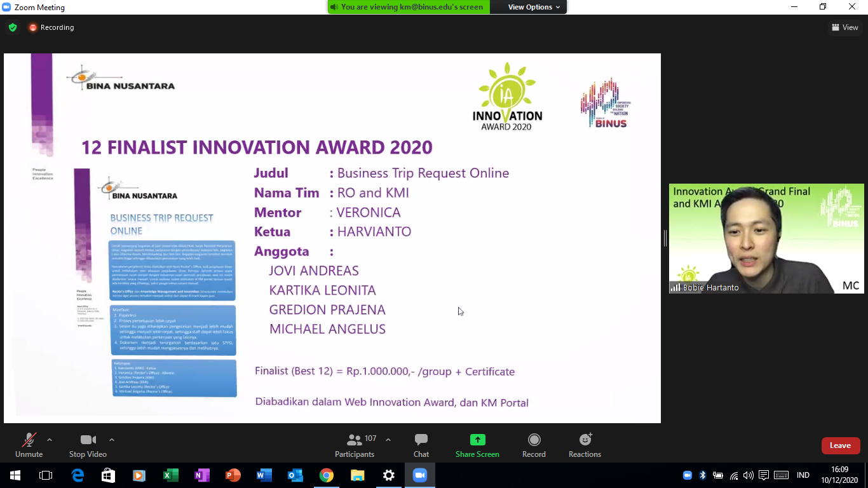The width and height of the screenshot is (868, 488).
Task: Open Task View on taskbar
Action: [x=46, y=475]
